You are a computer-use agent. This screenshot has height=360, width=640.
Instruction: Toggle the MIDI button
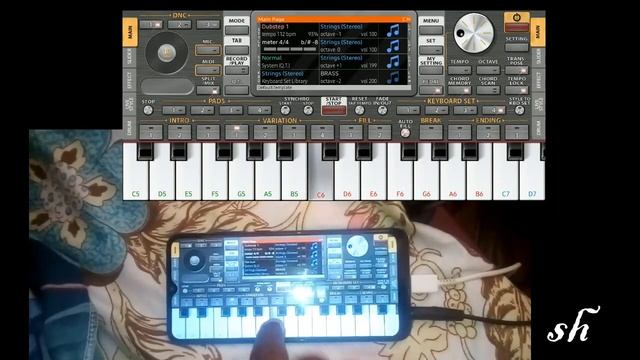[x=208, y=70]
